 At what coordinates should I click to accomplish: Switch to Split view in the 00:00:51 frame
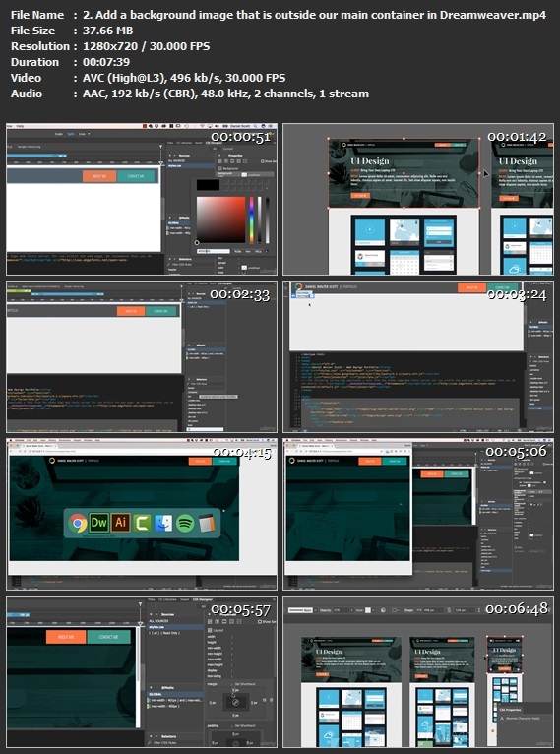pos(71,134)
